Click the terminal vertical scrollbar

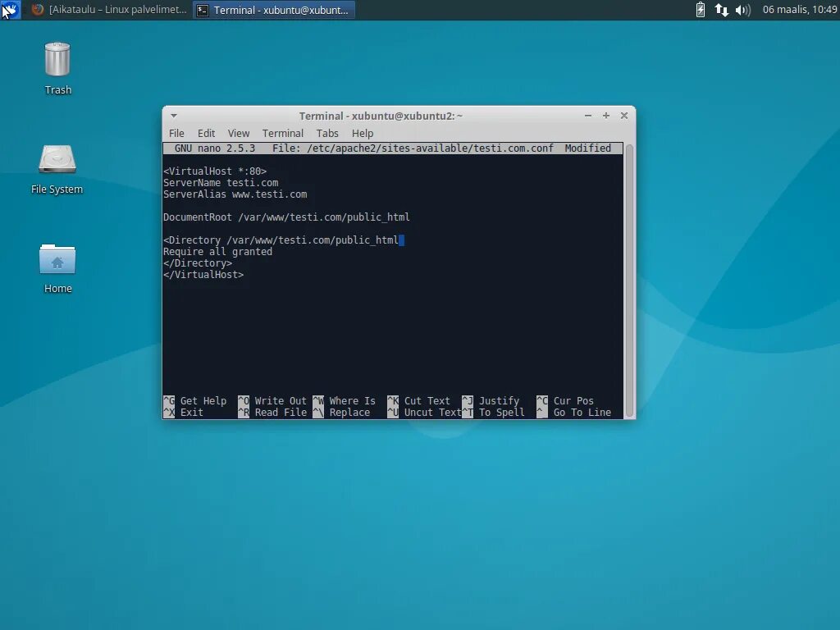click(x=629, y=281)
